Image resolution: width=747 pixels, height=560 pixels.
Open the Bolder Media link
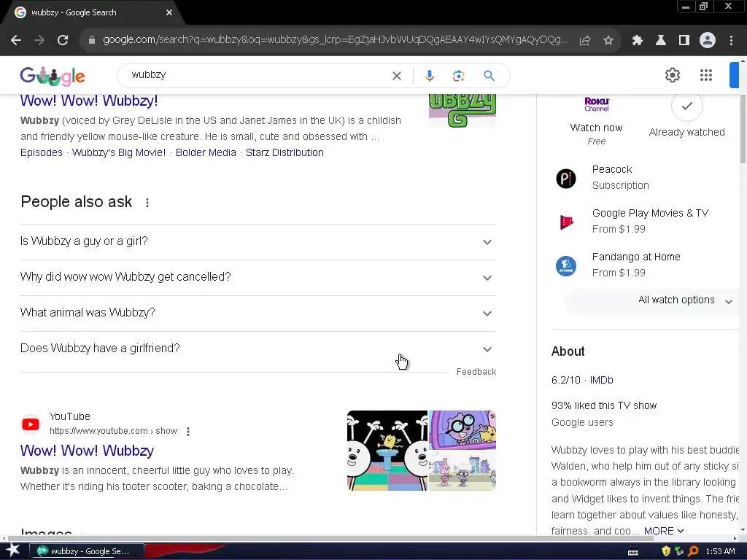pos(206,152)
